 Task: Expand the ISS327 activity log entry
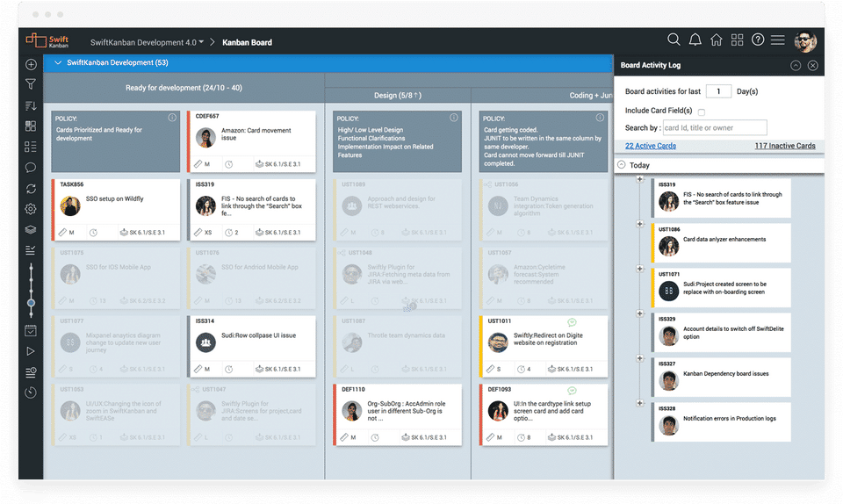(640, 358)
